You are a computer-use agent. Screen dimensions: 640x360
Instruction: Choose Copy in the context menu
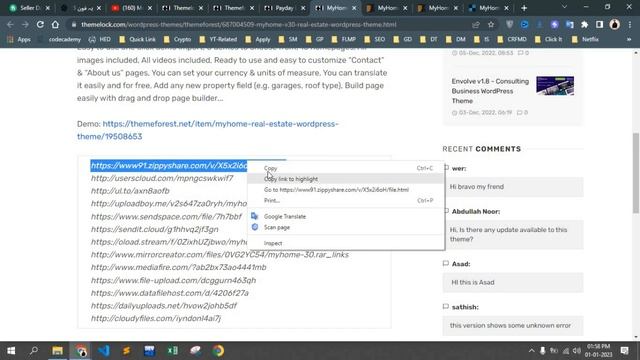coord(346,168)
